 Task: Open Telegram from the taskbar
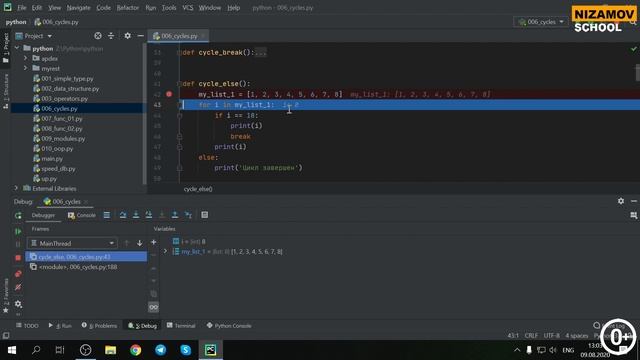160,350
